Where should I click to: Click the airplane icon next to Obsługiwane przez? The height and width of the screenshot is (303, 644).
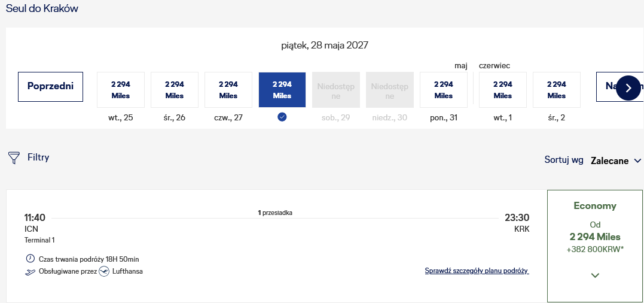click(30, 272)
